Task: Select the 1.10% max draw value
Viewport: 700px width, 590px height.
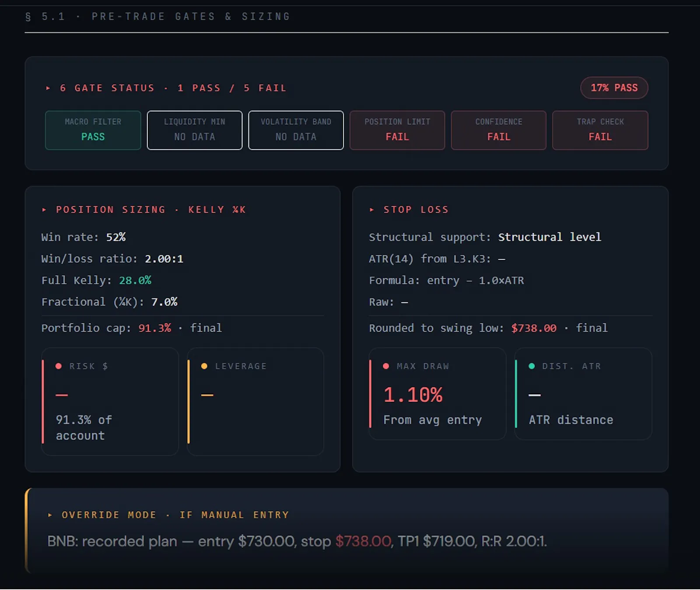Action: [413, 395]
